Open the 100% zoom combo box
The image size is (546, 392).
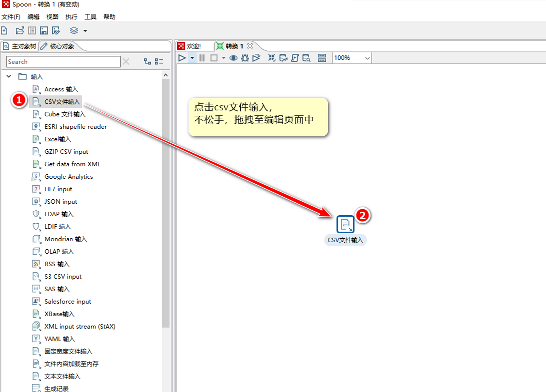click(x=352, y=58)
